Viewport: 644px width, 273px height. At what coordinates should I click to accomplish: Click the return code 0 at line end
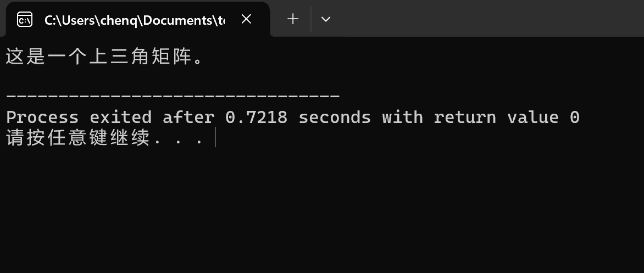[x=575, y=118]
